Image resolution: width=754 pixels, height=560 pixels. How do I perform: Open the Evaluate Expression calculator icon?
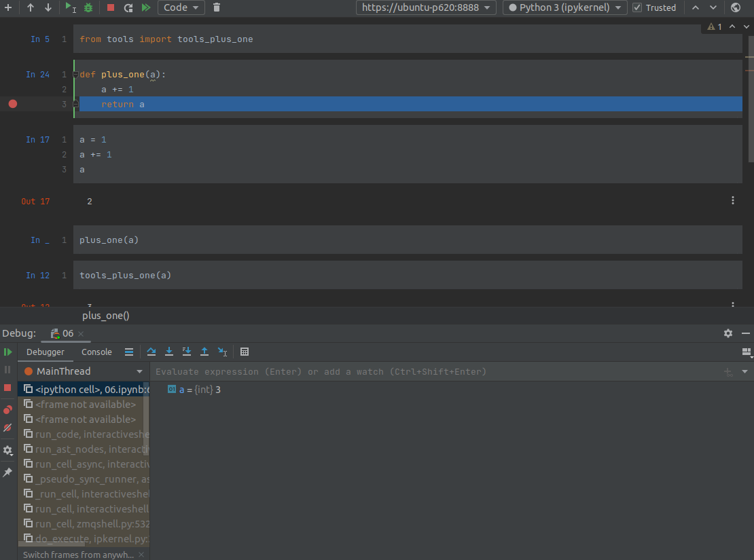[x=245, y=352]
